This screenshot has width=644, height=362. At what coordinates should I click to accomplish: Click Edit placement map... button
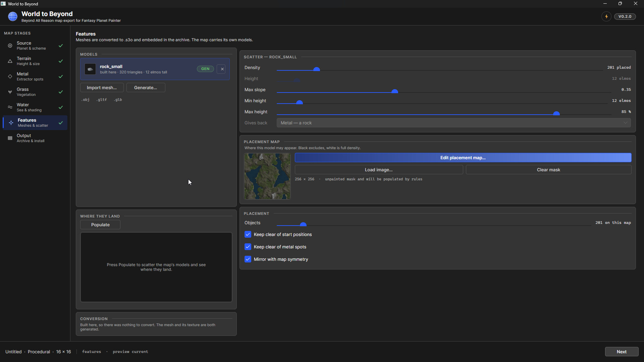pyautogui.click(x=463, y=158)
